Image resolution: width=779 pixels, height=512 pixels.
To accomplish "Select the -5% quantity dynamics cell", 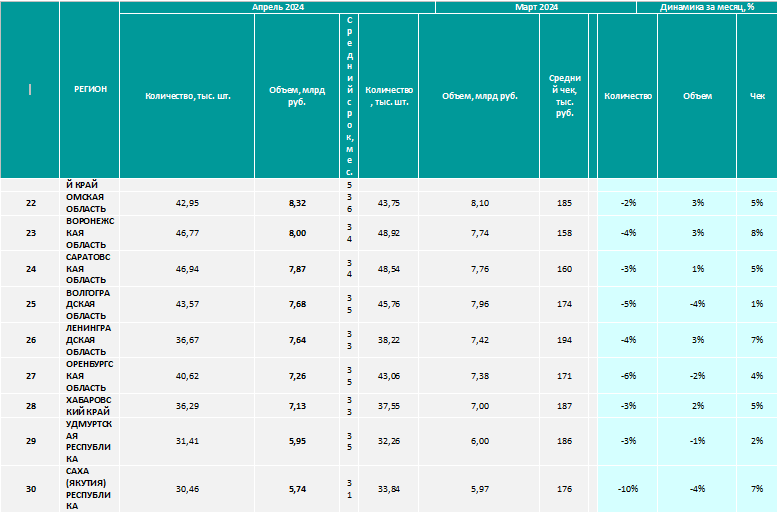I will coord(628,304).
